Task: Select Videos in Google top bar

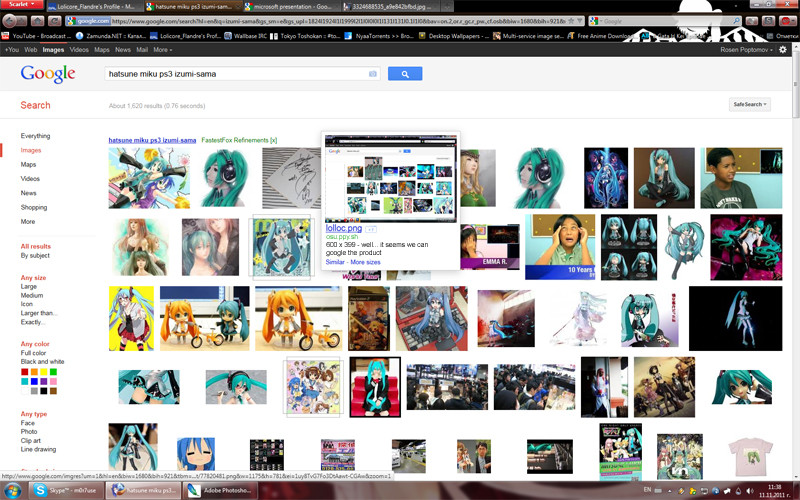Action: point(79,49)
